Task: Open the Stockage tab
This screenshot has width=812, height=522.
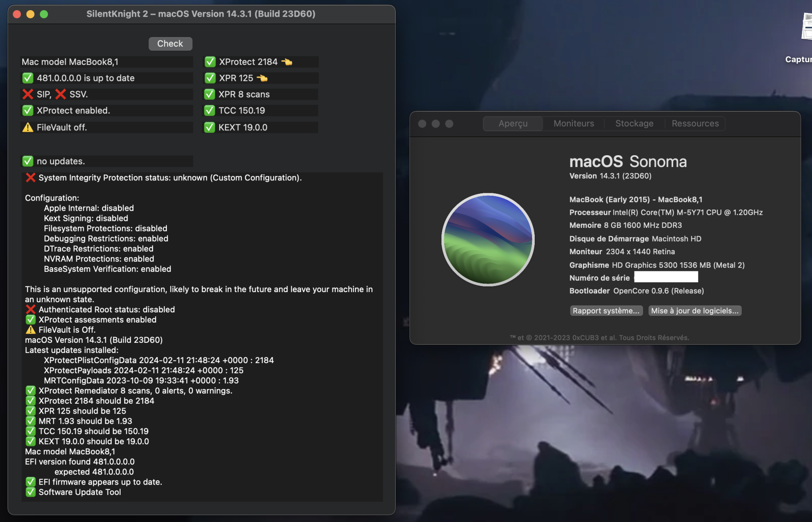Action: [x=634, y=123]
